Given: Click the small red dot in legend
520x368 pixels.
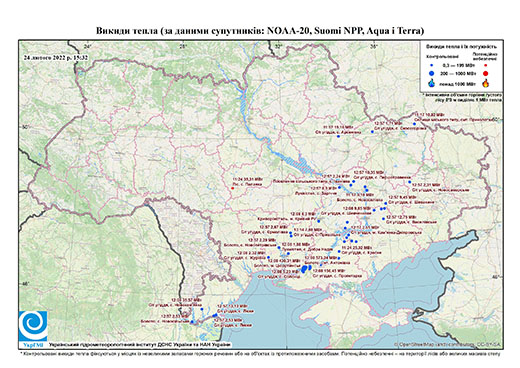Looking at the screenshot, I should (x=486, y=65).
